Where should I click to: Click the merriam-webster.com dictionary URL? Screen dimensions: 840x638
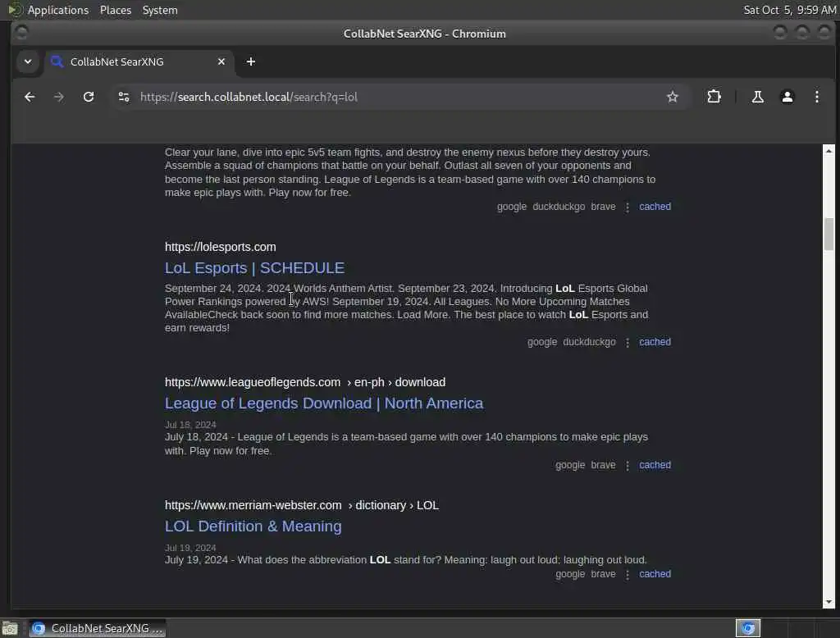tap(302, 506)
